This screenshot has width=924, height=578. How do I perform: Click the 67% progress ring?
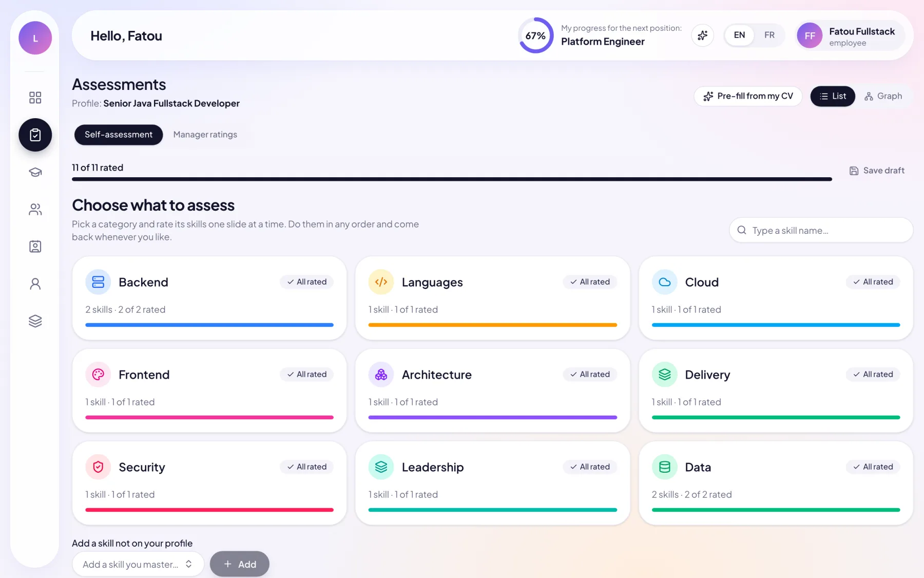click(x=535, y=35)
